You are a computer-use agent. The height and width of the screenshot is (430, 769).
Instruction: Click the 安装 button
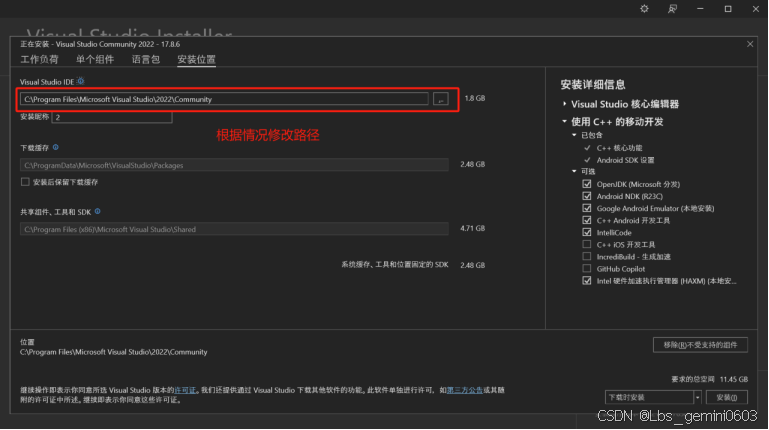point(727,397)
